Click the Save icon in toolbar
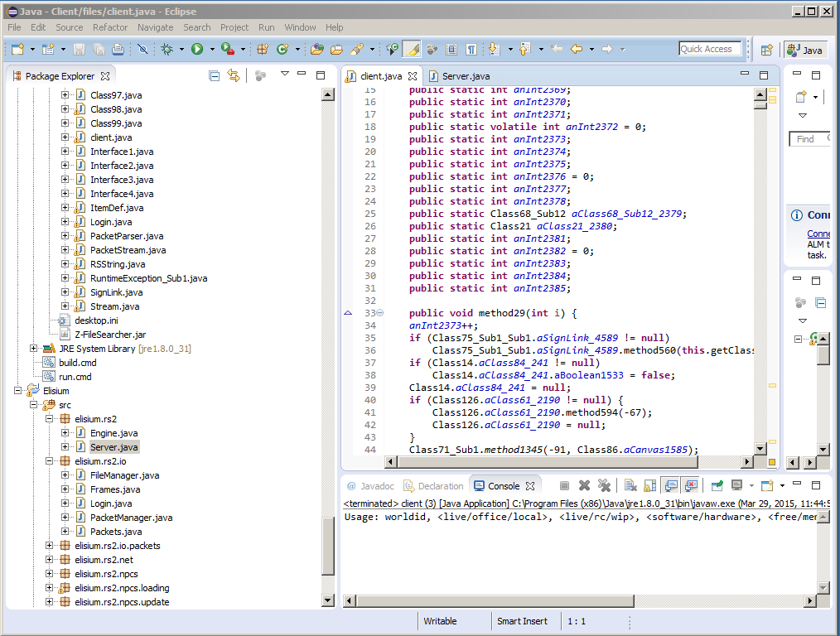 (80, 50)
